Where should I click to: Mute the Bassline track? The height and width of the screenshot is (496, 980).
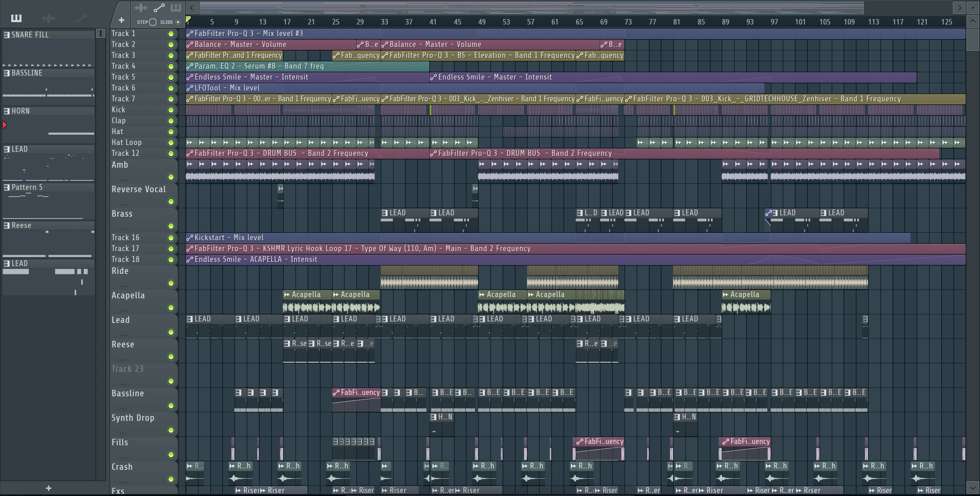pos(171,406)
